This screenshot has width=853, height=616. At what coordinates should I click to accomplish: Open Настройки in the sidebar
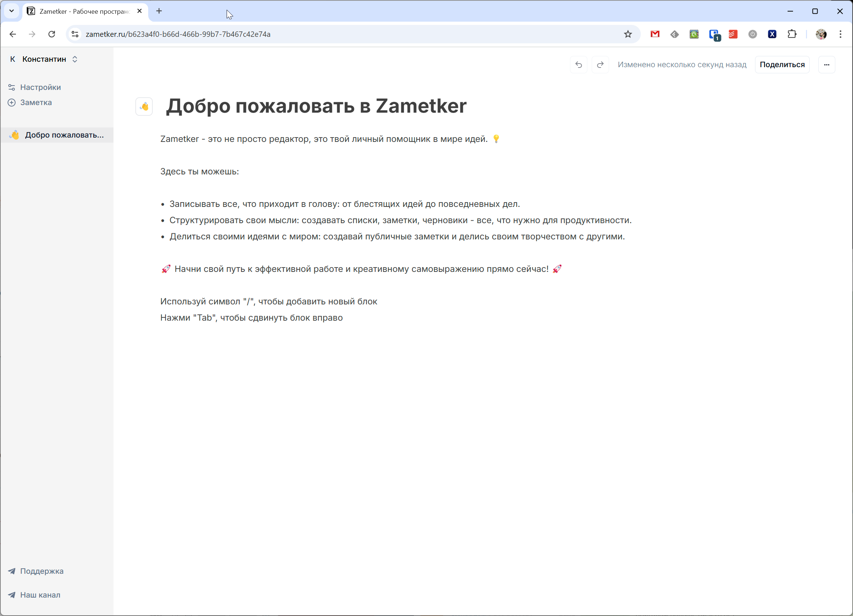coord(40,87)
